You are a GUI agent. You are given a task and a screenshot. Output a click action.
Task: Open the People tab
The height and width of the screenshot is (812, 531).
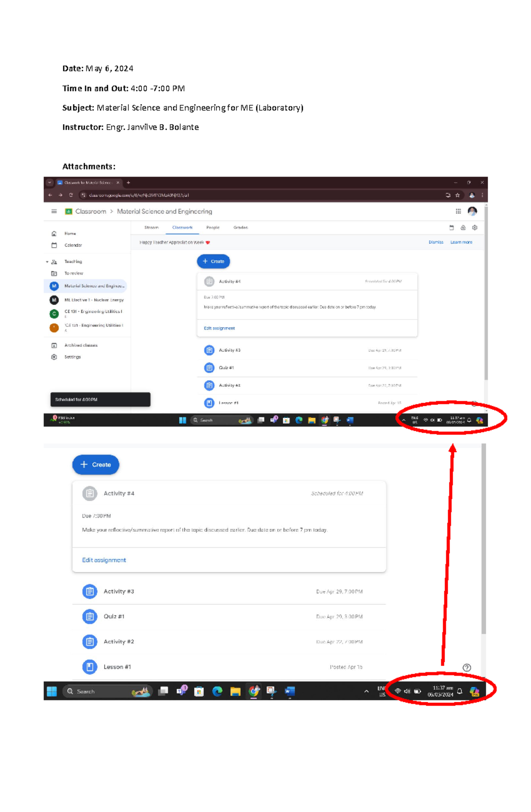click(x=213, y=227)
